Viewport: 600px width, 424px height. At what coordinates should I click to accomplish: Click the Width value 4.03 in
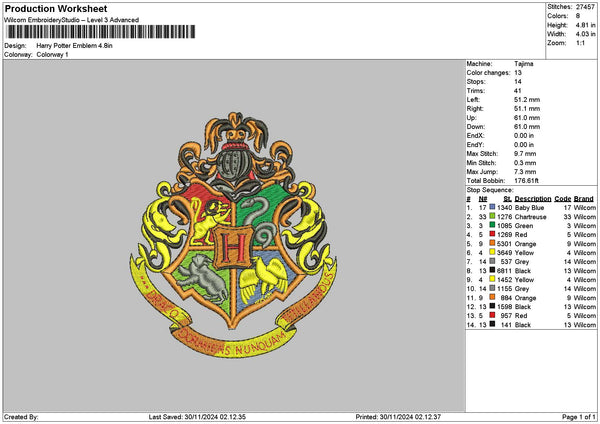click(585, 34)
